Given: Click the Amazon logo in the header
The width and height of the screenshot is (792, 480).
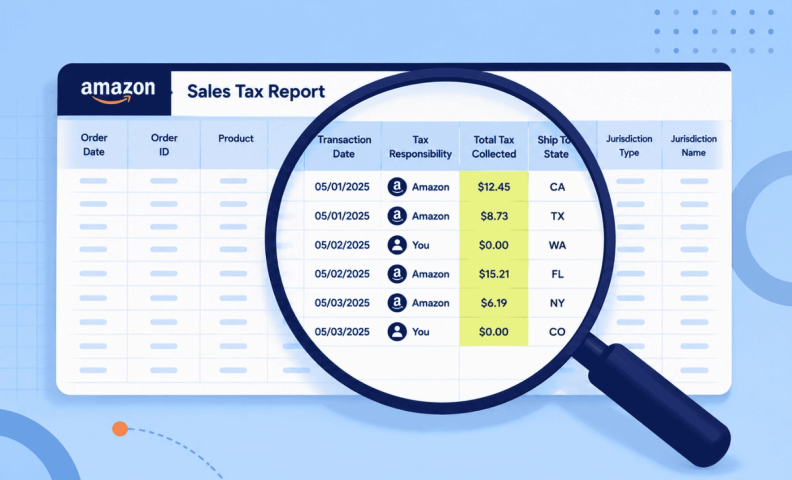Looking at the screenshot, I should pyautogui.click(x=118, y=92).
